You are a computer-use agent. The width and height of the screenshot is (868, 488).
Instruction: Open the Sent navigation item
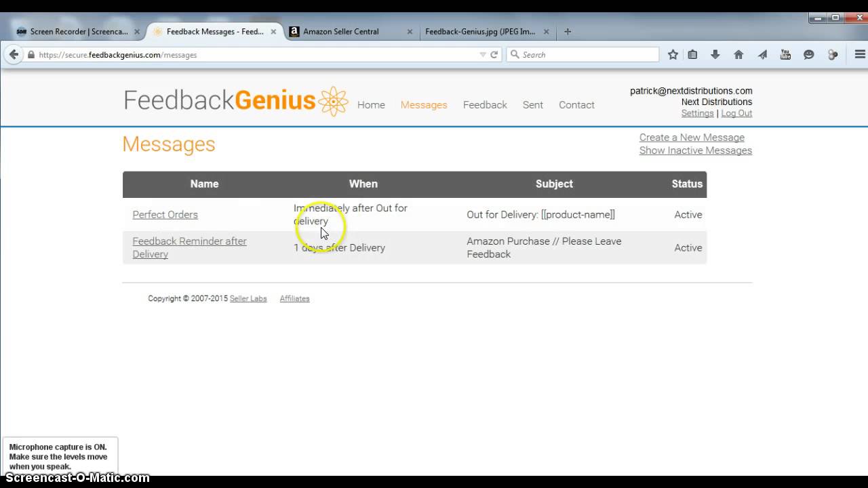[533, 105]
